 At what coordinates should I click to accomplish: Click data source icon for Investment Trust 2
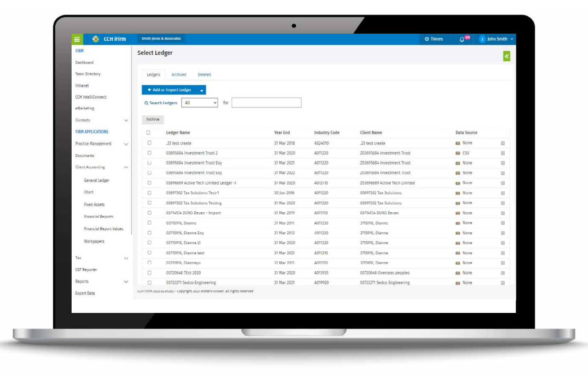click(458, 153)
